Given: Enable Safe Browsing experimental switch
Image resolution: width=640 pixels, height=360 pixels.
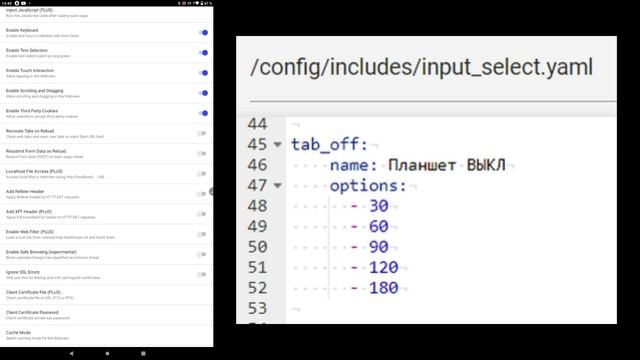Looking at the screenshot, I should pyautogui.click(x=202, y=254).
